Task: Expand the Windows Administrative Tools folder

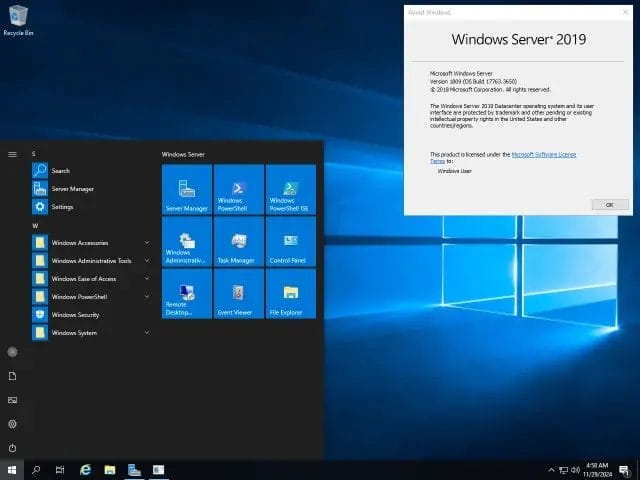Action: [x=90, y=261]
